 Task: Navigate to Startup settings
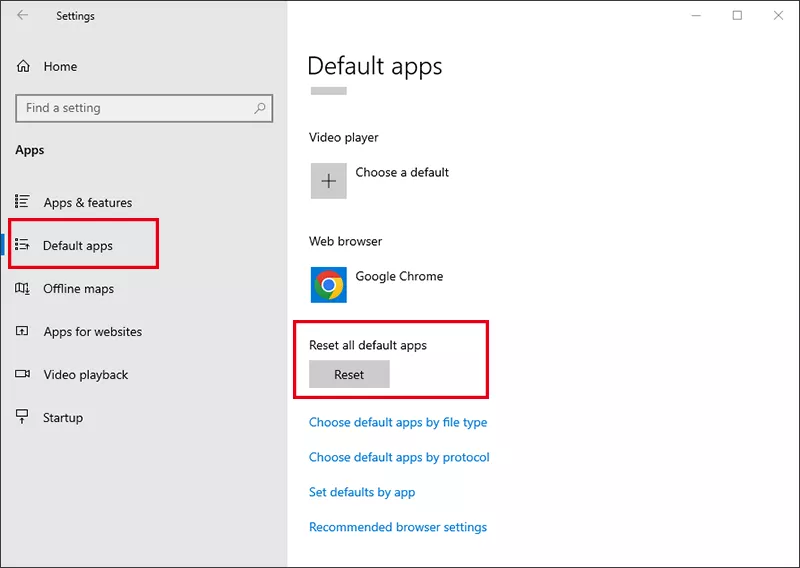[x=63, y=417]
